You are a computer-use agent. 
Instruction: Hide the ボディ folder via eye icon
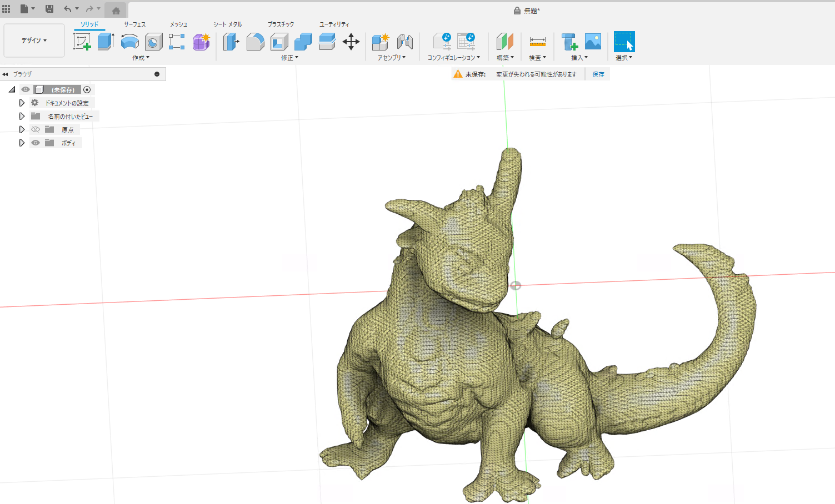point(36,143)
